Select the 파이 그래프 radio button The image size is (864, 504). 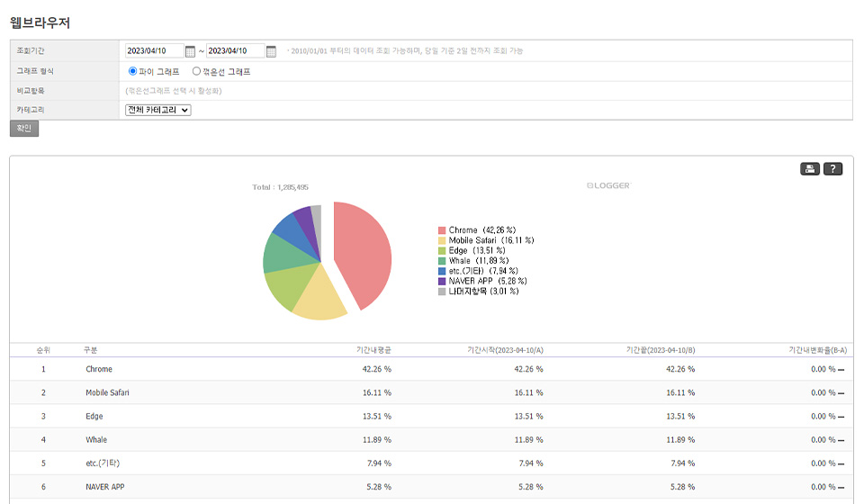click(132, 71)
